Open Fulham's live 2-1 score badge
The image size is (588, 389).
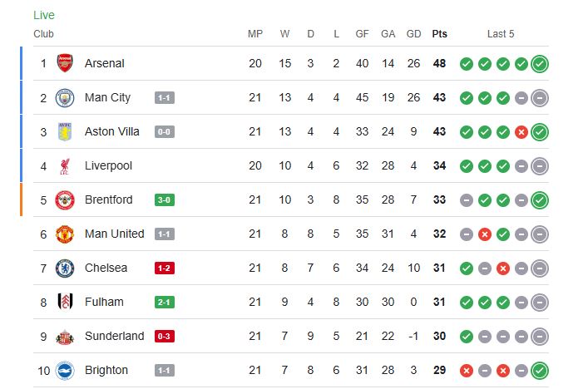pos(165,303)
